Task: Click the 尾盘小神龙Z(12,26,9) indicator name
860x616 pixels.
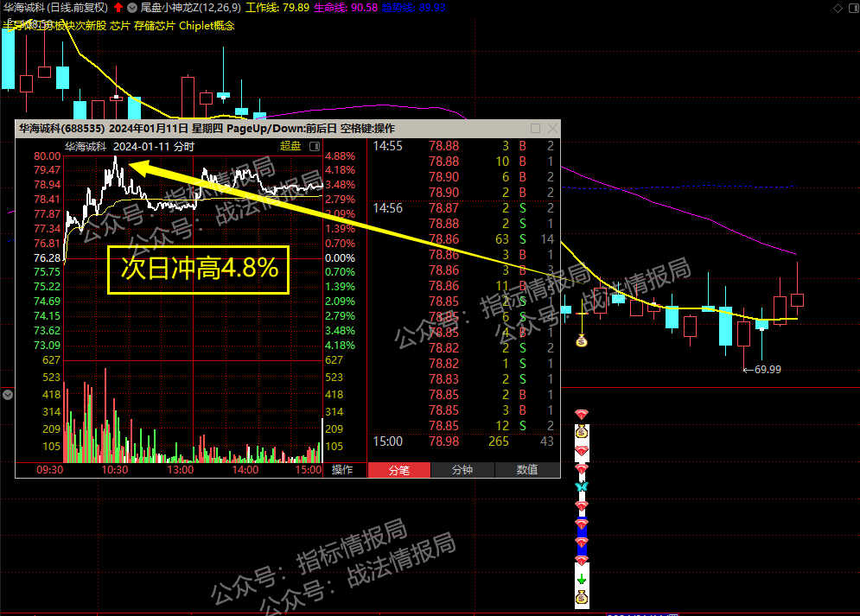Action: click(191, 8)
